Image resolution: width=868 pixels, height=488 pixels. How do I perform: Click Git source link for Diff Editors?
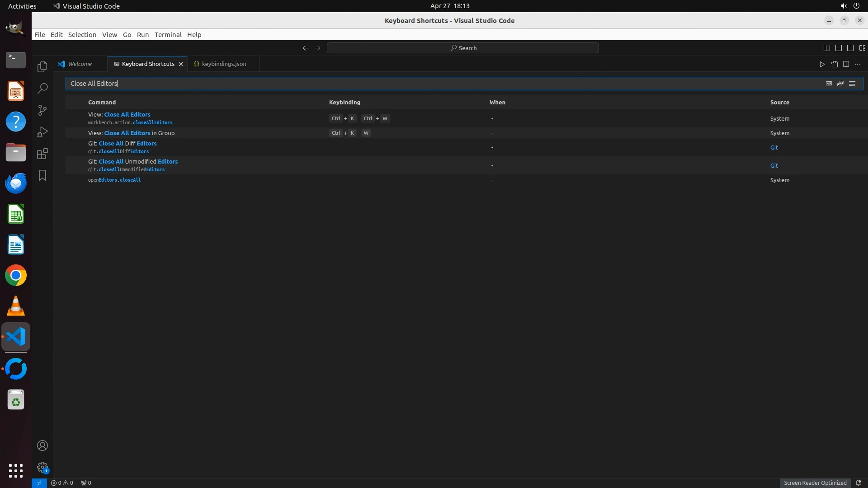point(774,147)
